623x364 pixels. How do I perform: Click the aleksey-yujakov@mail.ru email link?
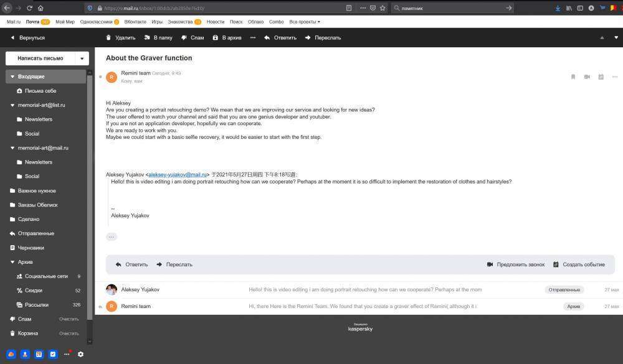[x=178, y=175]
